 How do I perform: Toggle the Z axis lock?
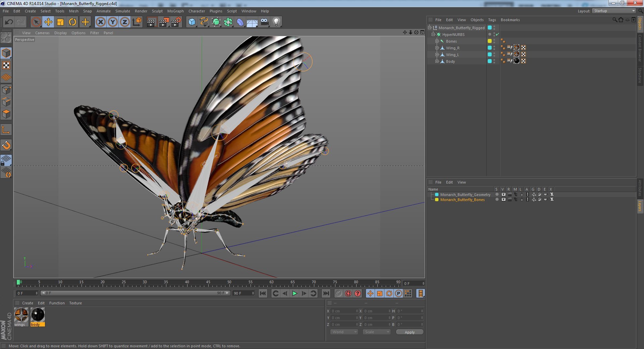coord(125,22)
